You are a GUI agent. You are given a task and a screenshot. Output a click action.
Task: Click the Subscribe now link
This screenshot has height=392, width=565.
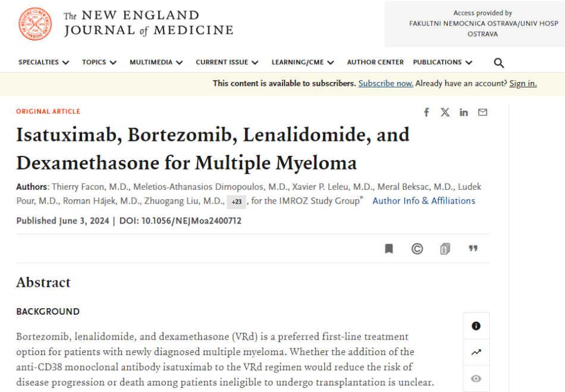click(385, 84)
